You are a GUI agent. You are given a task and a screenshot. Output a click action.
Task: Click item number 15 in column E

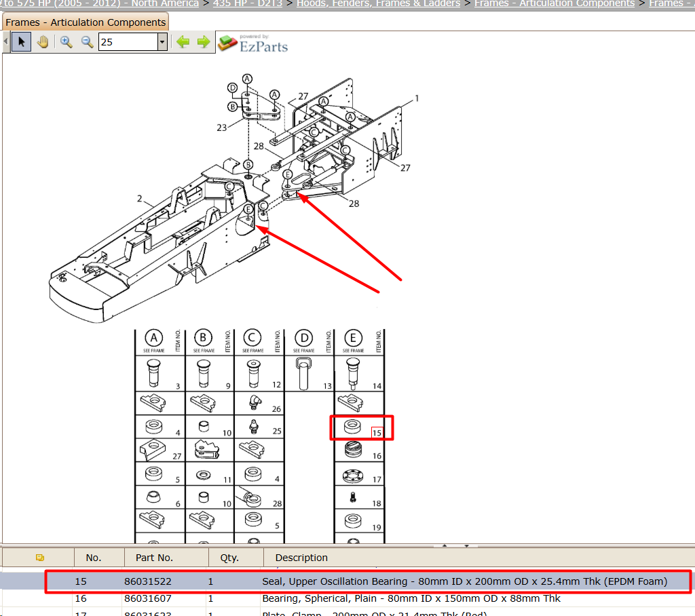click(x=377, y=433)
